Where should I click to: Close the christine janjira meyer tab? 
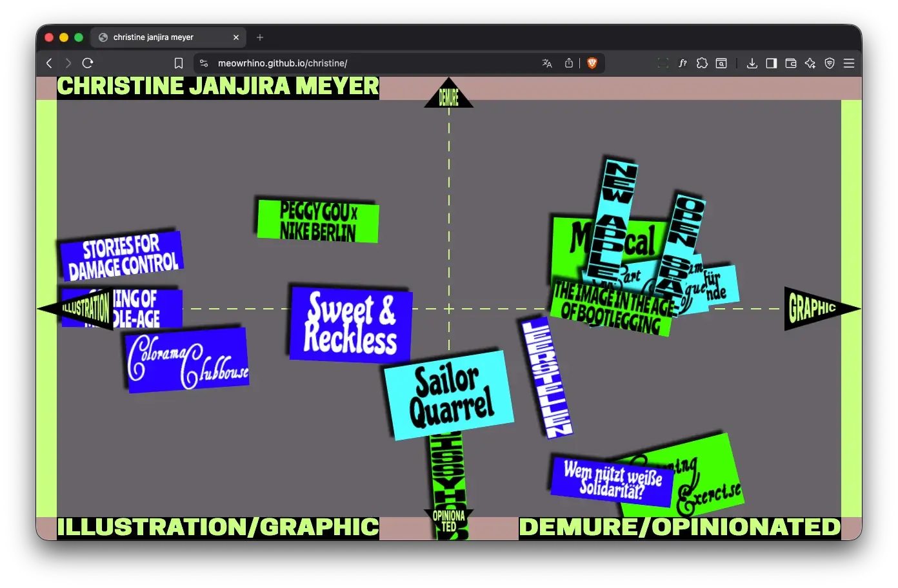pyautogui.click(x=236, y=37)
